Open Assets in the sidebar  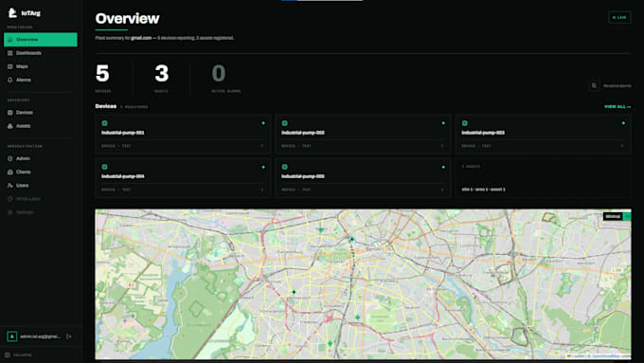click(40, 126)
